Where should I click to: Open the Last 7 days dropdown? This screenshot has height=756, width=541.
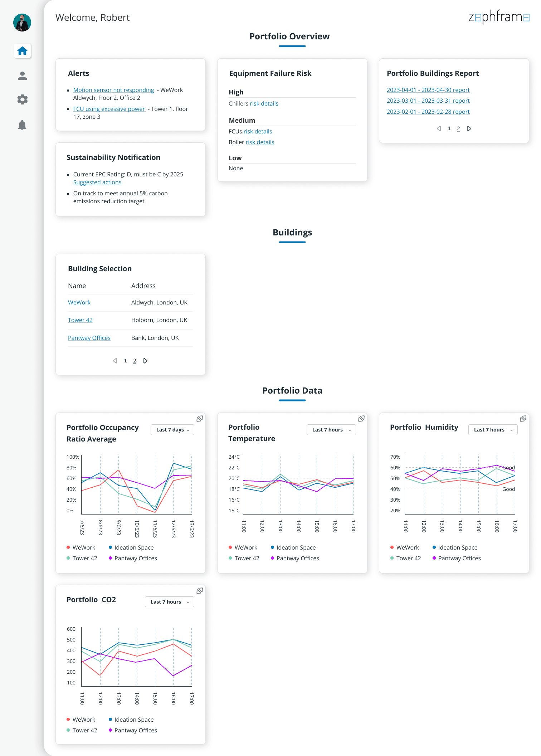tap(172, 430)
